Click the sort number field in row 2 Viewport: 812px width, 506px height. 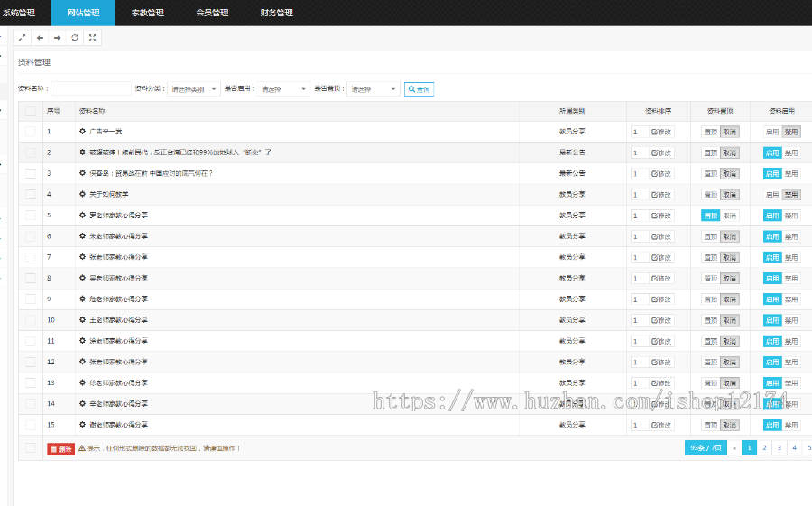(x=640, y=152)
